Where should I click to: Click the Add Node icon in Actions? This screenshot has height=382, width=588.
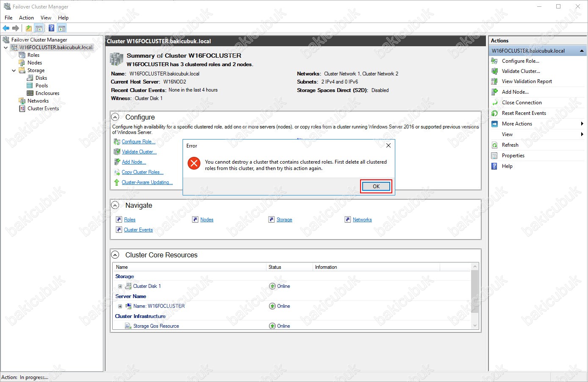494,92
